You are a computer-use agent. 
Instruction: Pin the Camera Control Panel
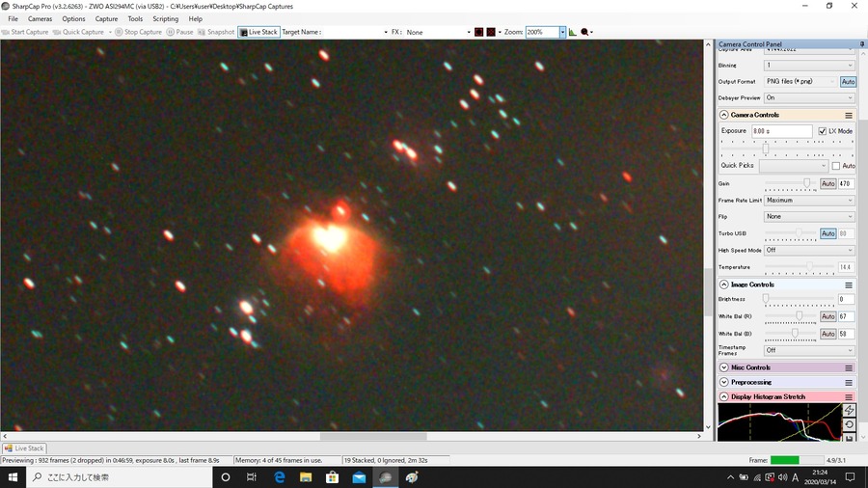pos(862,43)
